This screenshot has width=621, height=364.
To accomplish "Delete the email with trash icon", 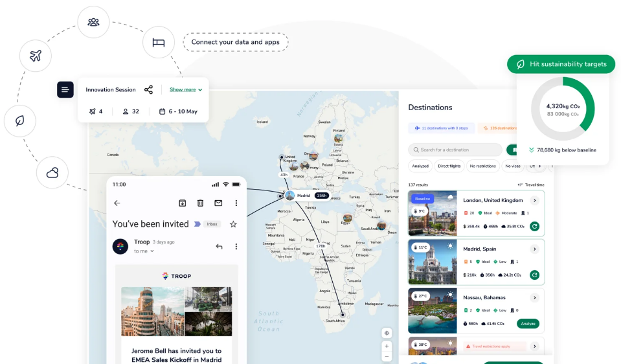I will (200, 203).
